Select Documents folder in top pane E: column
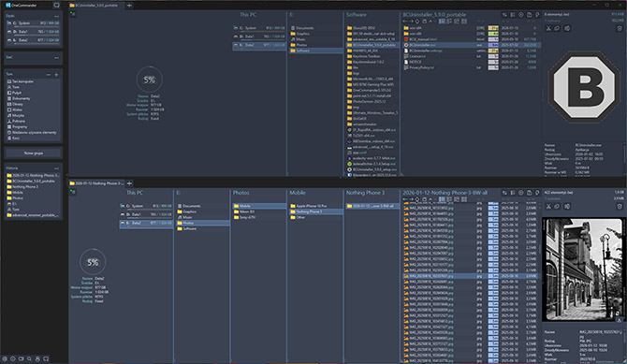The width and height of the screenshot is (627, 364). click(x=315, y=28)
